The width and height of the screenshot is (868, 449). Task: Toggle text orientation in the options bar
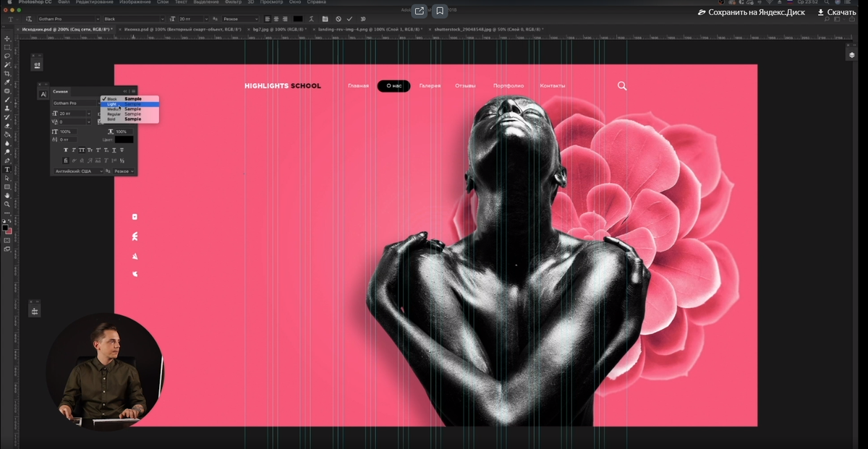point(30,19)
